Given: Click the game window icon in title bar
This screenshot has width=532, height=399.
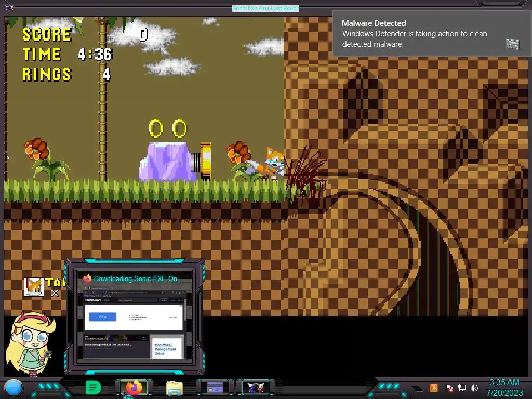Looking at the screenshot, I should coord(9,7).
